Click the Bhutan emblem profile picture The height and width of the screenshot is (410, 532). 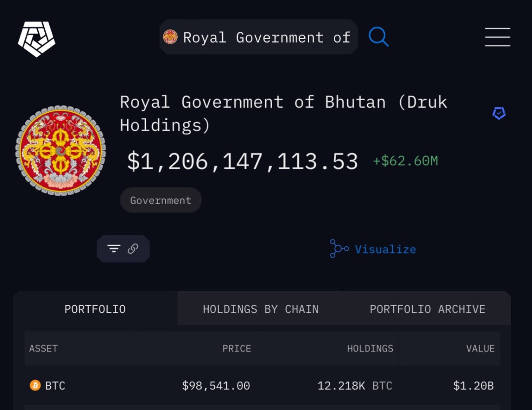point(61,150)
